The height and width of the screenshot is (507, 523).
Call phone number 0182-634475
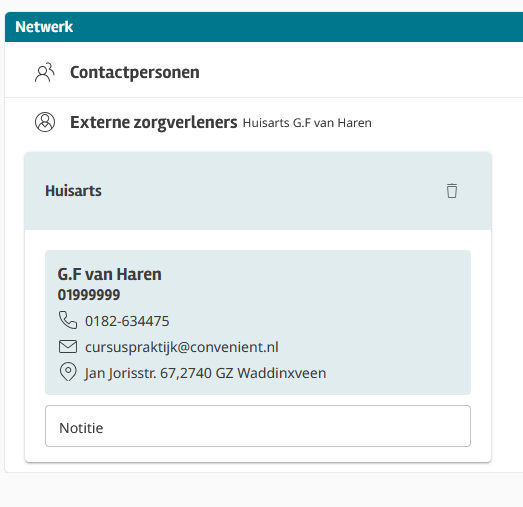tap(127, 321)
